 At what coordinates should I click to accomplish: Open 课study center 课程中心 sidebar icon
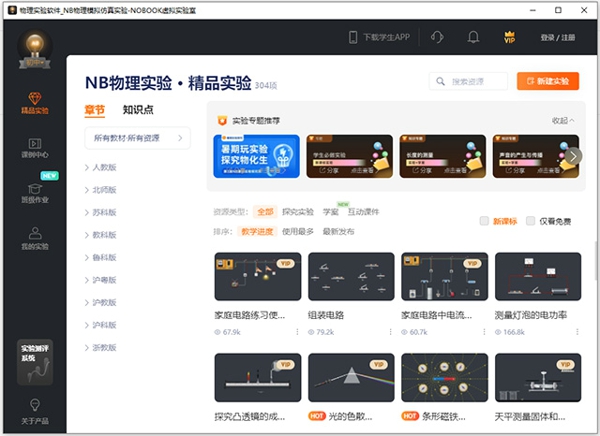pyautogui.click(x=35, y=149)
